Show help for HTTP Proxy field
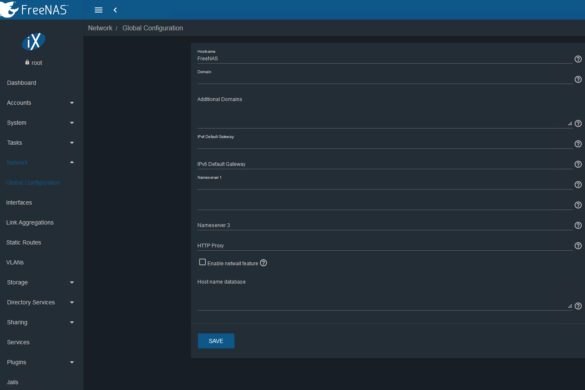585x390 pixels. pos(578,246)
